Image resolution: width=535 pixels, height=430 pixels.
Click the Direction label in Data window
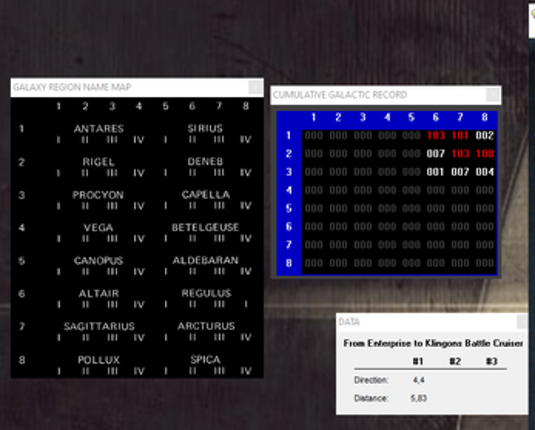[x=371, y=380]
